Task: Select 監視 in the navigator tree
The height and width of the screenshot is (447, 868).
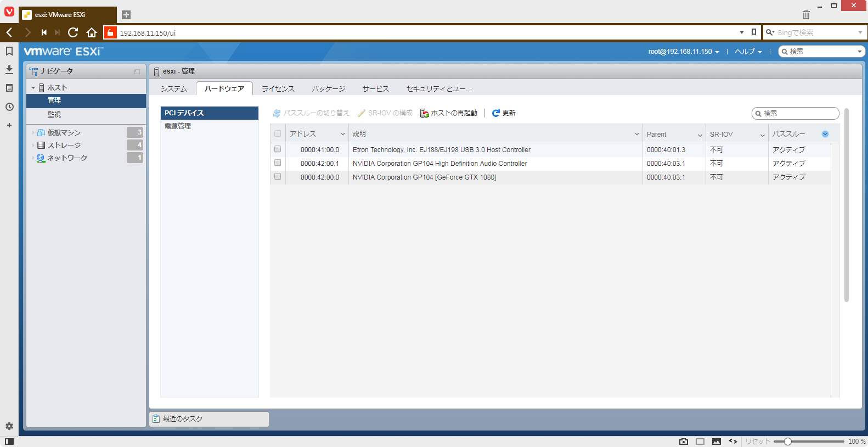Action: pos(86,114)
